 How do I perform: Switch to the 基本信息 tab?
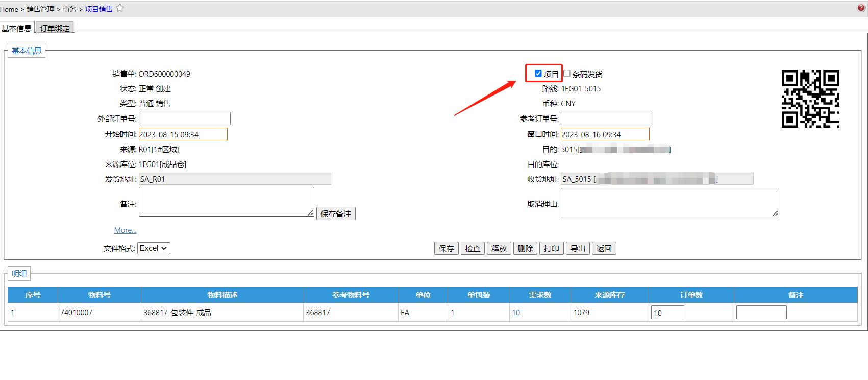[17, 28]
